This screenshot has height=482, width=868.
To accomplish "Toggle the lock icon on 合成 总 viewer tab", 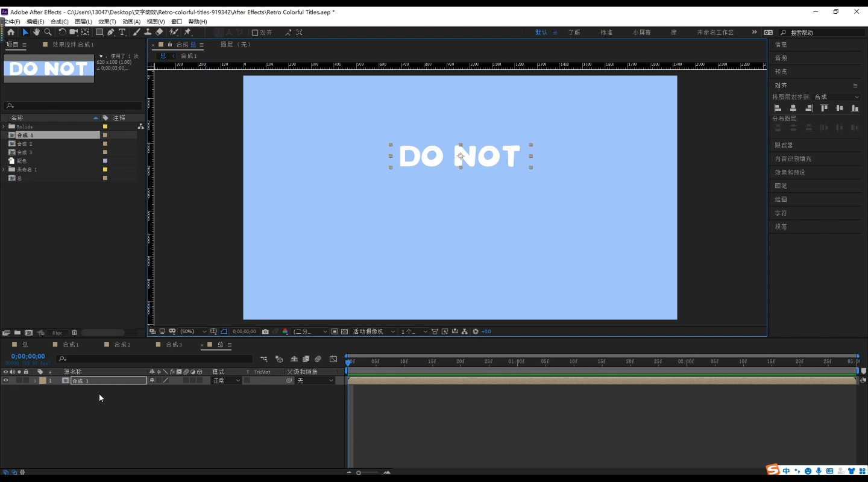I will (x=170, y=45).
